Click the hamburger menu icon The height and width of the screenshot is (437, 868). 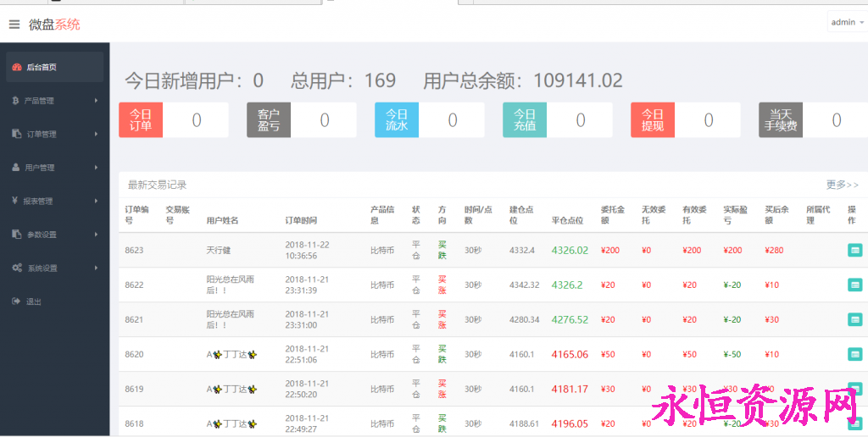(14, 25)
